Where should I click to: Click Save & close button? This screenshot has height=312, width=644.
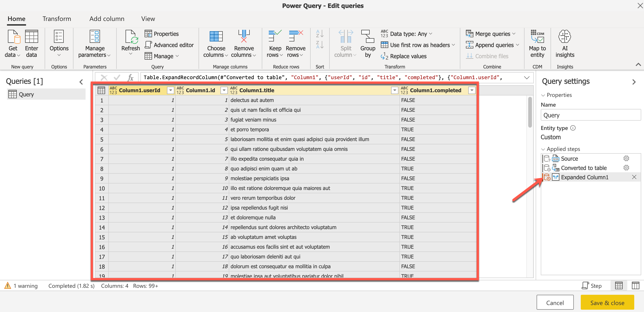click(x=607, y=303)
